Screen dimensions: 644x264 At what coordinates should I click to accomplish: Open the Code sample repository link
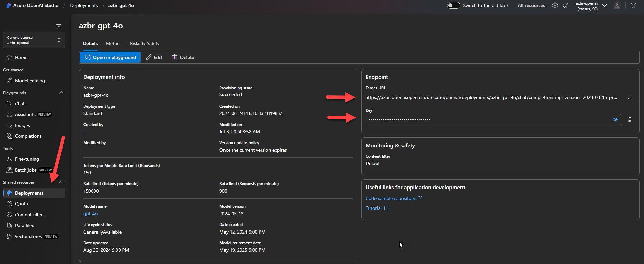pyautogui.click(x=390, y=198)
